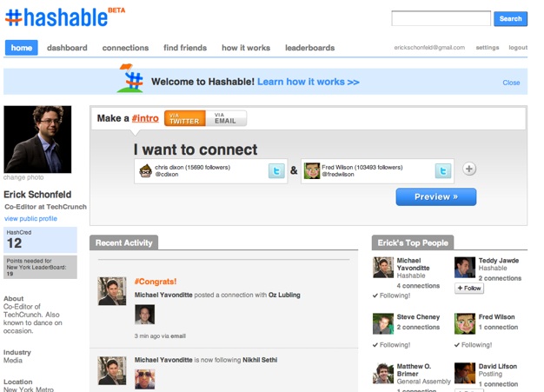Image resolution: width=544 pixels, height=392 pixels.
Task: Select the Via Twitter intro option
Action: click(x=184, y=118)
